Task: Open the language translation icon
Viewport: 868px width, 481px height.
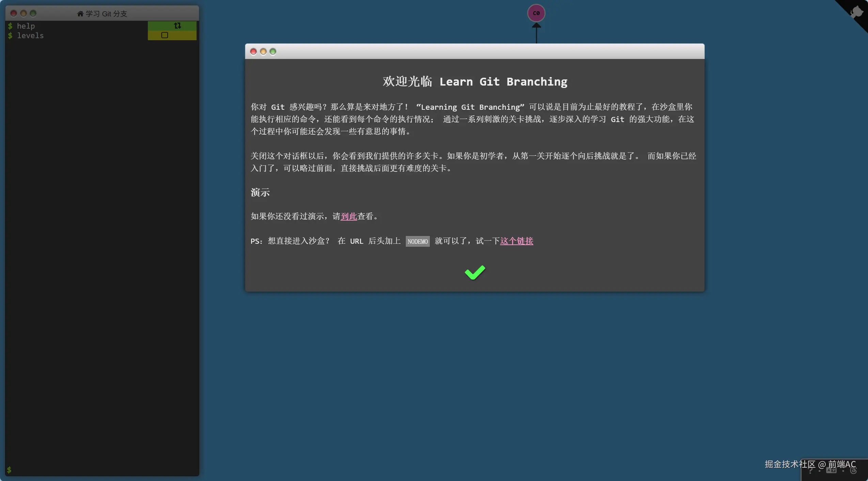Action: [x=831, y=471]
